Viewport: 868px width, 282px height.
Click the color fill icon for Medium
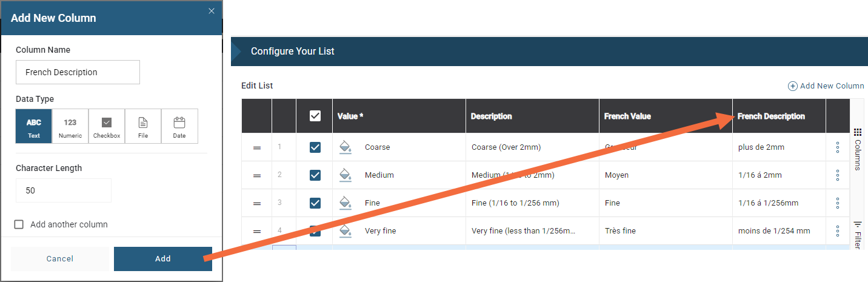click(x=345, y=175)
